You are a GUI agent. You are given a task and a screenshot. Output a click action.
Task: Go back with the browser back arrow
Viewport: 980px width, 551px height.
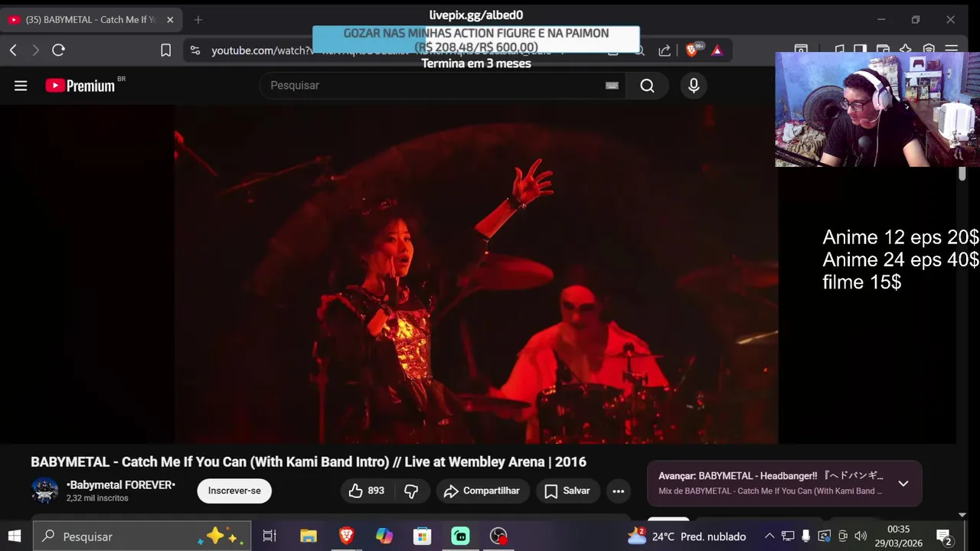click(13, 50)
